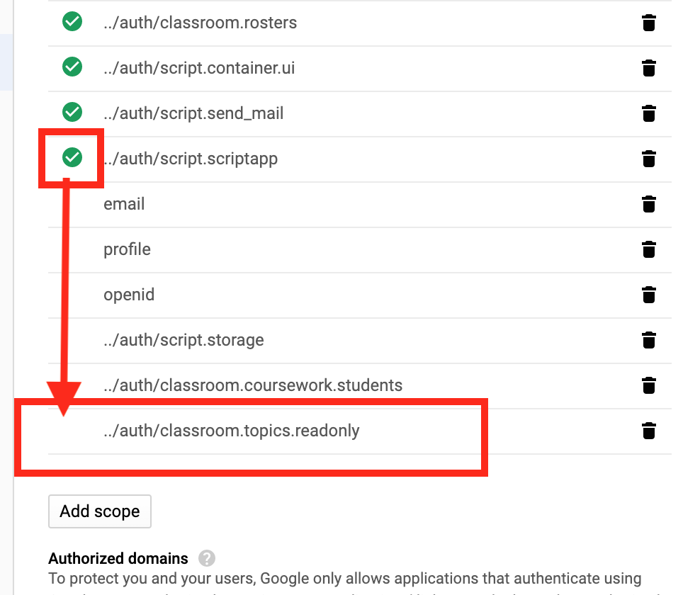This screenshot has height=595, width=700.
Task: Click green checkmark beside script.container.ui
Action: pos(72,67)
